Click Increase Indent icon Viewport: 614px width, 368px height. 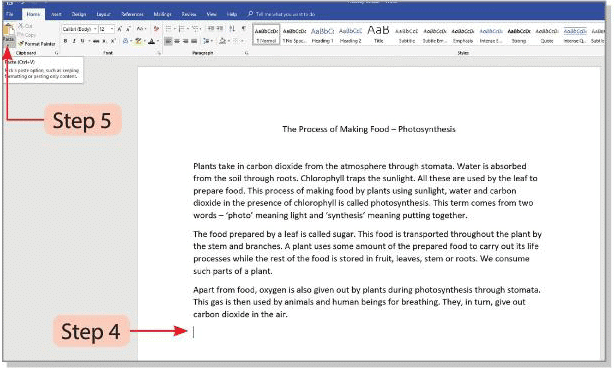(220, 29)
